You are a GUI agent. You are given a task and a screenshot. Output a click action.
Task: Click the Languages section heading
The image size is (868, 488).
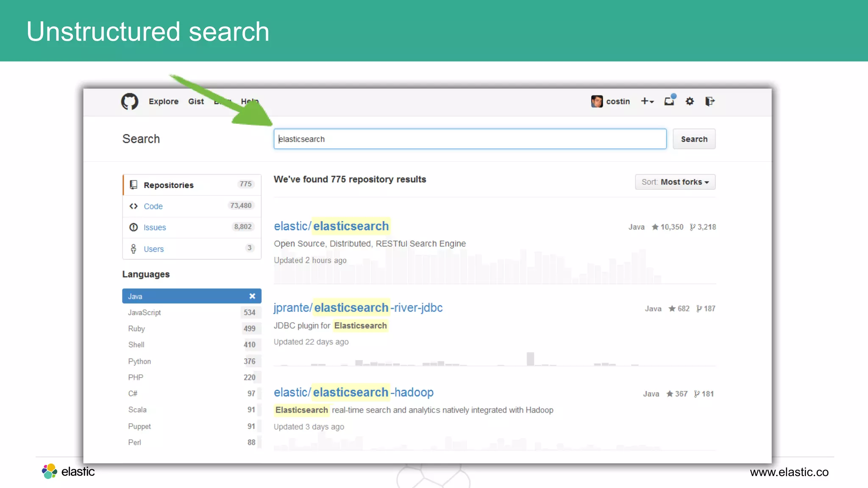pyautogui.click(x=146, y=274)
